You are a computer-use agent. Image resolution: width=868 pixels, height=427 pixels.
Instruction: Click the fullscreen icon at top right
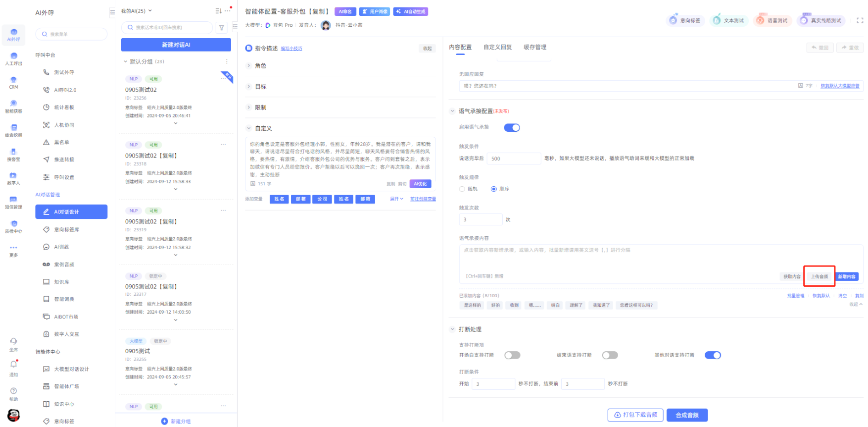(860, 20)
